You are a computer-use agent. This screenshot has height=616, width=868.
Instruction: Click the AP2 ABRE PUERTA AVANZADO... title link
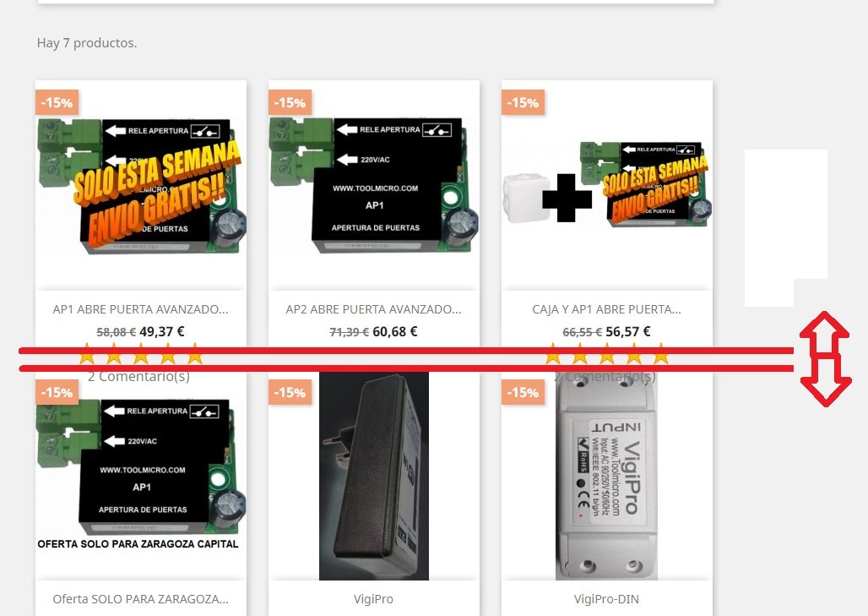(x=374, y=309)
